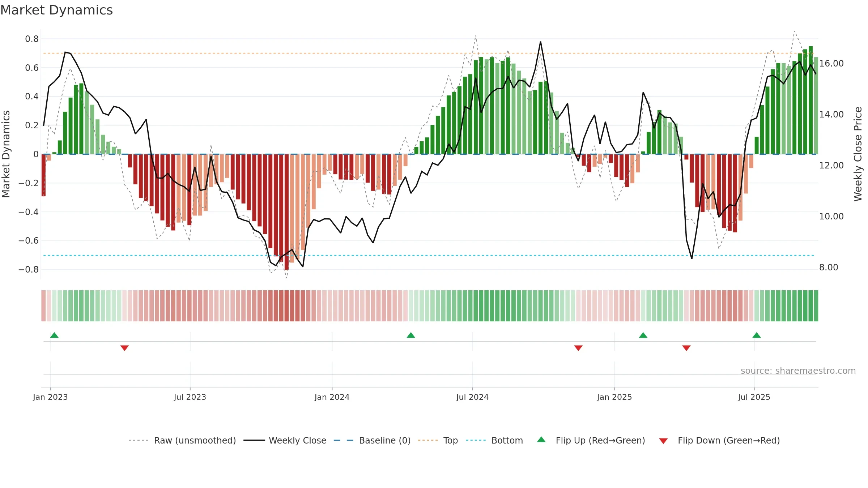Click the Market Dynamics vertical axis title

tap(6, 154)
